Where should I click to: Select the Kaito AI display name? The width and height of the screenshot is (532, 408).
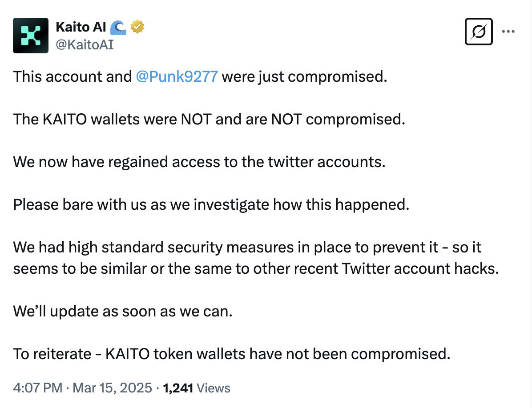click(x=80, y=27)
